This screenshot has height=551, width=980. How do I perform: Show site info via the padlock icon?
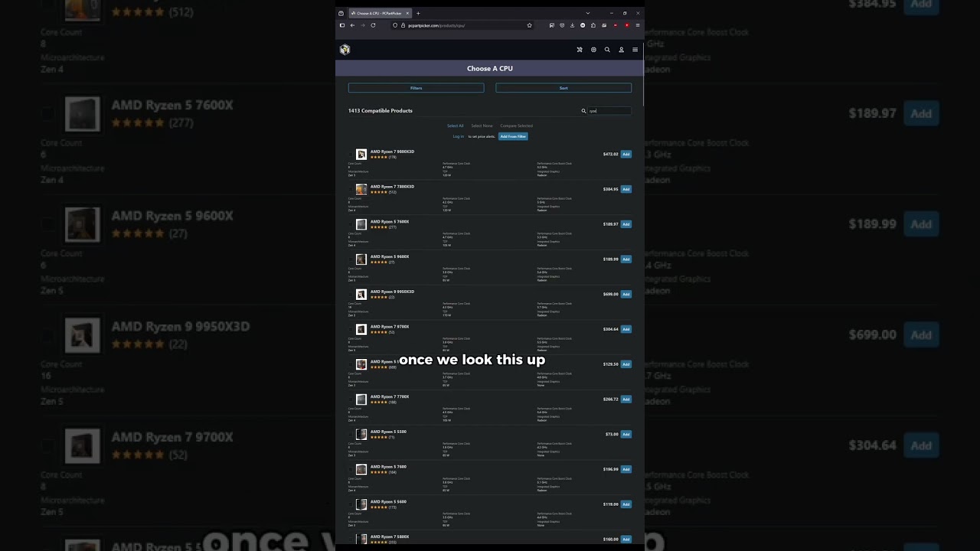point(402,25)
